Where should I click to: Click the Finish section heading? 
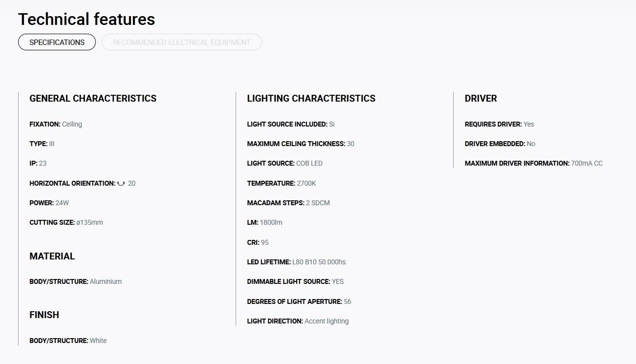coord(44,315)
